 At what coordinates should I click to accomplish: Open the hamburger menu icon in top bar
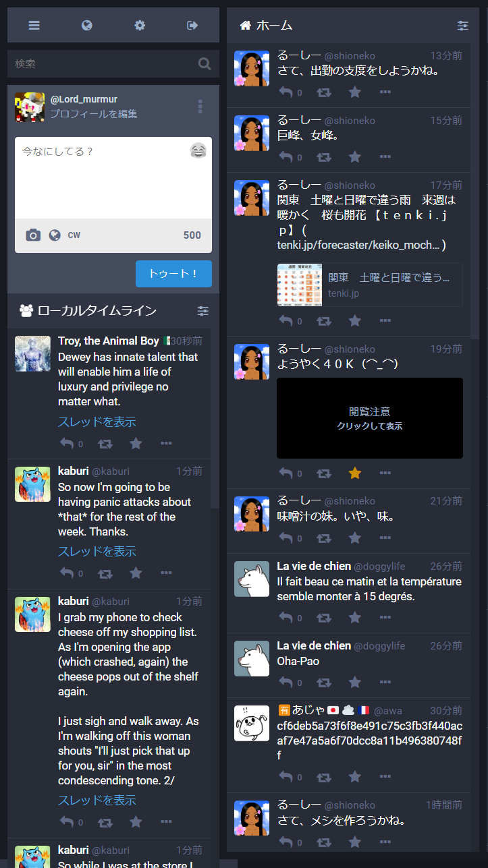[34, 26]
